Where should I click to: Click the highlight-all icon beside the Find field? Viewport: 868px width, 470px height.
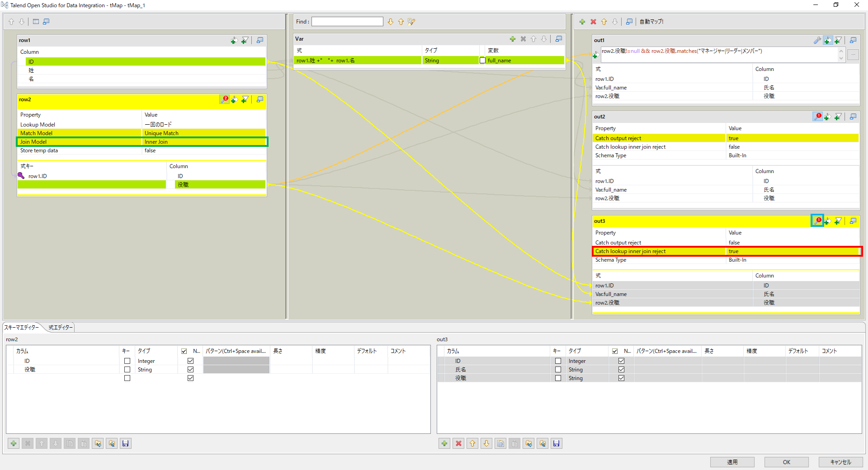(x=411, y=22)
